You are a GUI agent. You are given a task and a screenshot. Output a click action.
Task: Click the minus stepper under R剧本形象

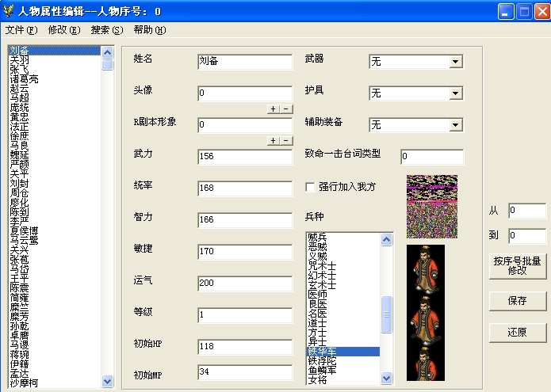[285, 140]
